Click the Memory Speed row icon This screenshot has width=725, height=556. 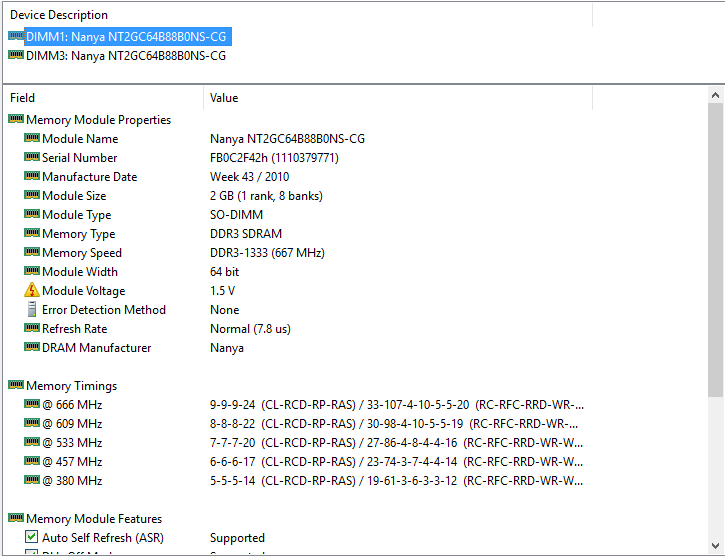tap(31, 252)
